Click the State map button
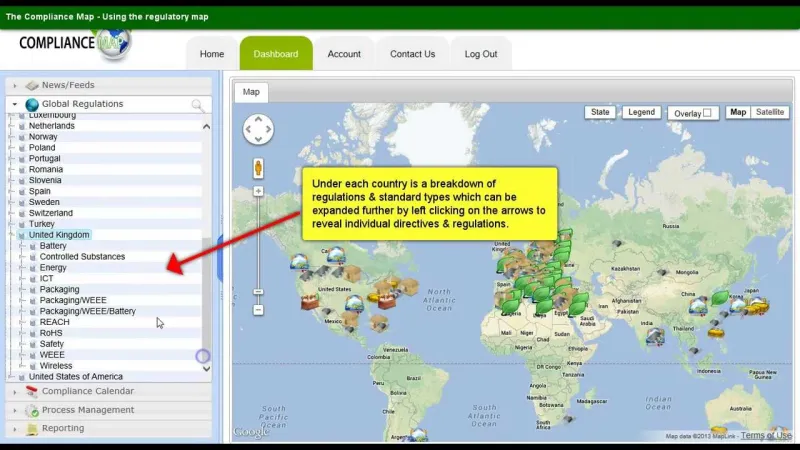Viewport: 800px width, 450px height. [600, 112]
